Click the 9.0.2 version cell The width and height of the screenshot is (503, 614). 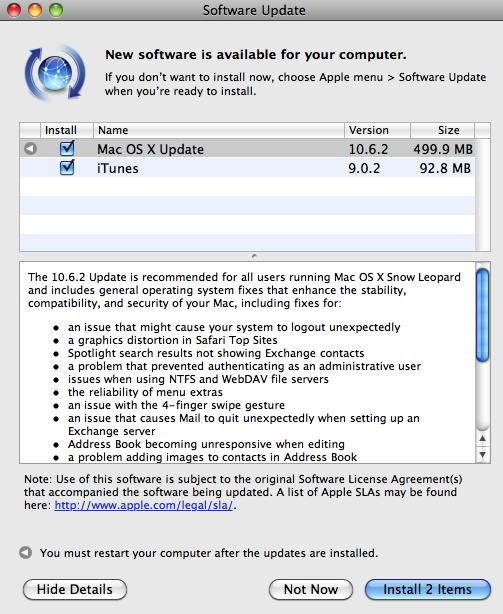tap(364, 168)
